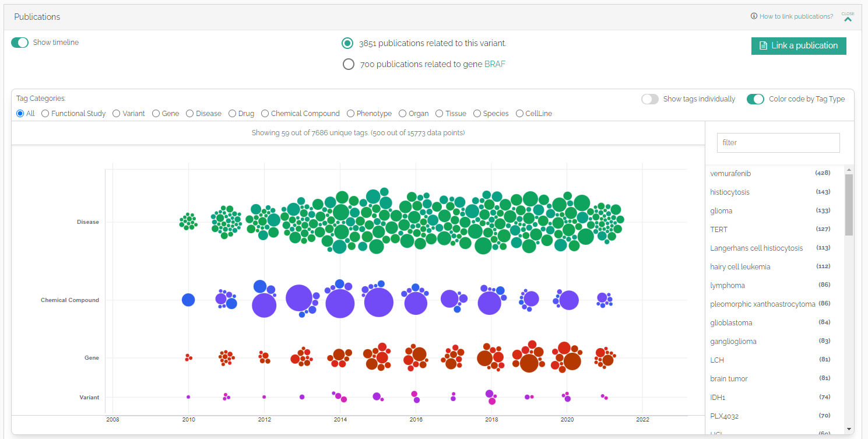The width and height of the screenshot is (868, 439).
Task: Click the blue Chemical Compound bubble at 2010
Action: [x=188, y=300]
